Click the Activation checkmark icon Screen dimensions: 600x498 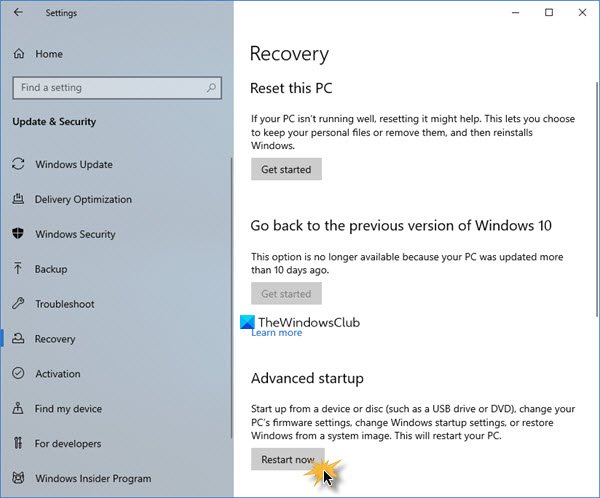pos(18,374)
